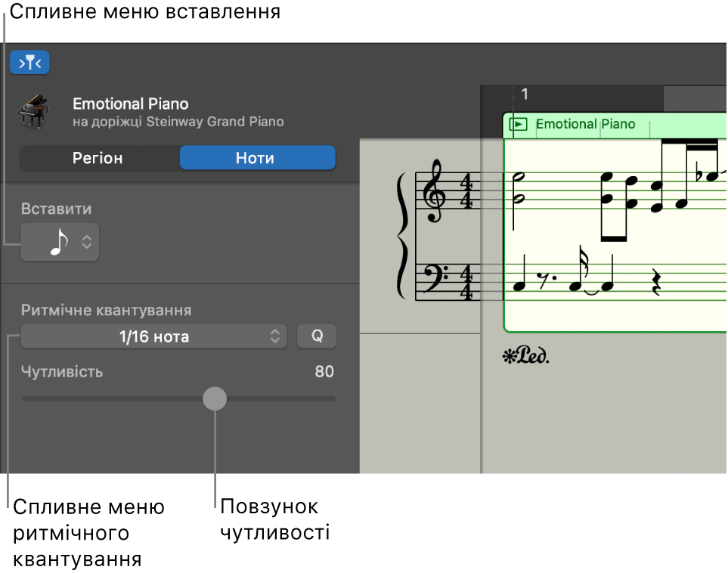Click the Emotional Piano region header name
Viewport: 728px width, 573px height.
[x=585, y=125]
